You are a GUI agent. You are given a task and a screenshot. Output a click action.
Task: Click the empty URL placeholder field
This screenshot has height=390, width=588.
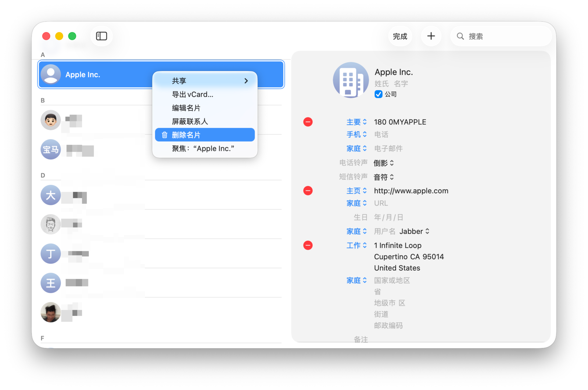[x=381, y=203]
